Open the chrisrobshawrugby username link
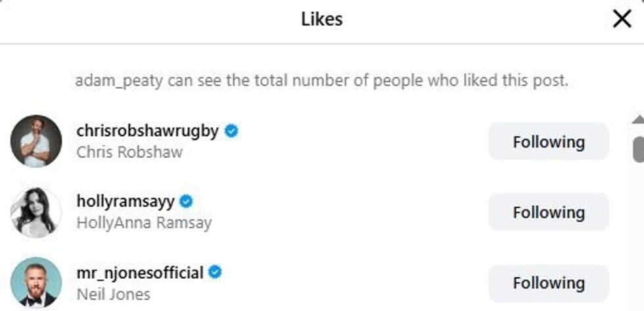This screenshot has height=311, width=644. 147,131
